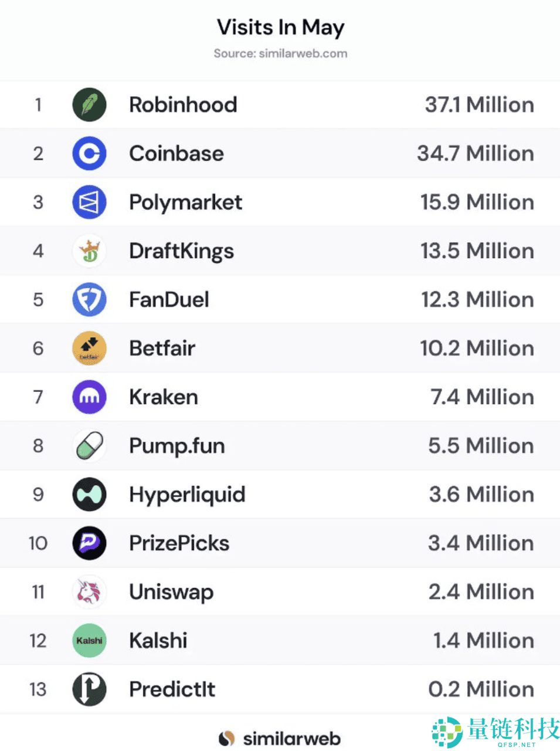The image size is (560, 751).
Task: Click the similarweb footer logo
Action: (x=280, y=739)
